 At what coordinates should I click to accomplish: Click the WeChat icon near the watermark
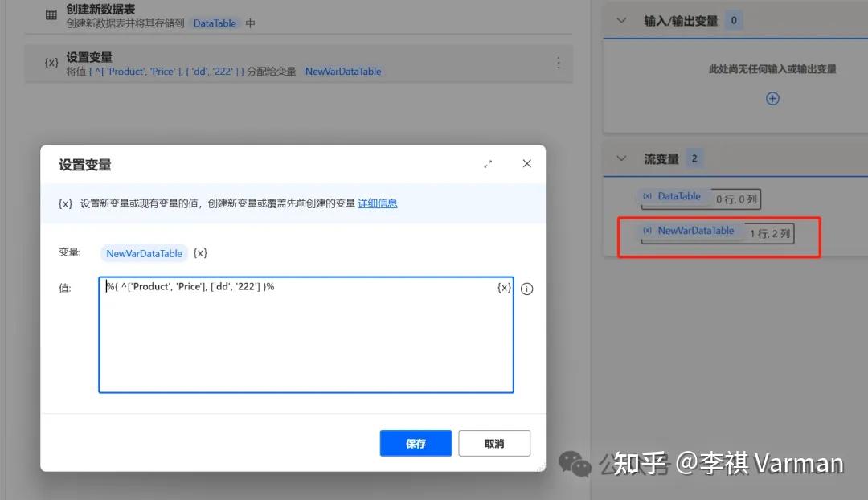pos(573,463)
